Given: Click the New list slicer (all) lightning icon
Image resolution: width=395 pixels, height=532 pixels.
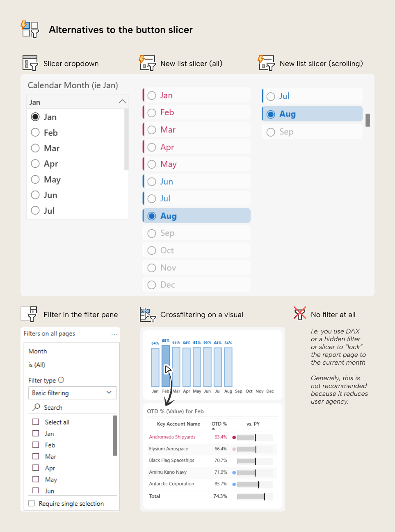Looking at the screenshot, I should coord(147,63).
